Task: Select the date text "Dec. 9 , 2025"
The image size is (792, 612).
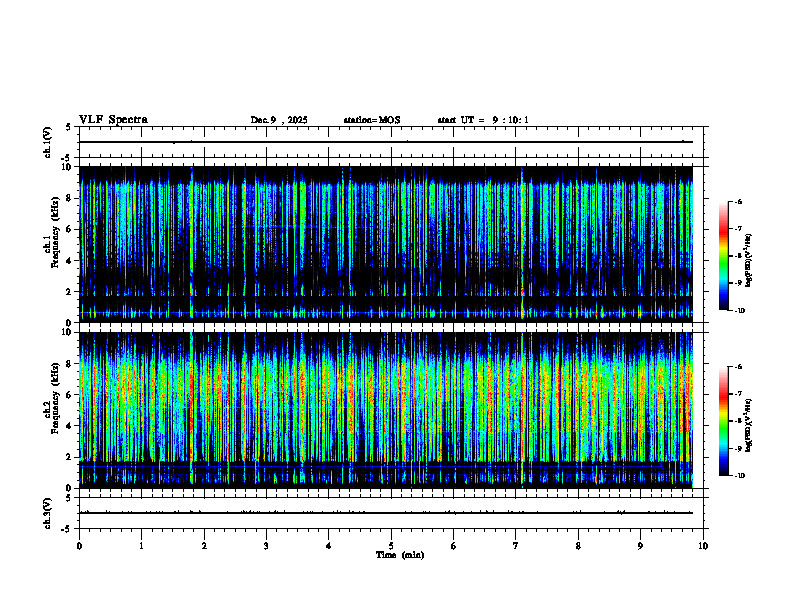Action: coord(279,120)
